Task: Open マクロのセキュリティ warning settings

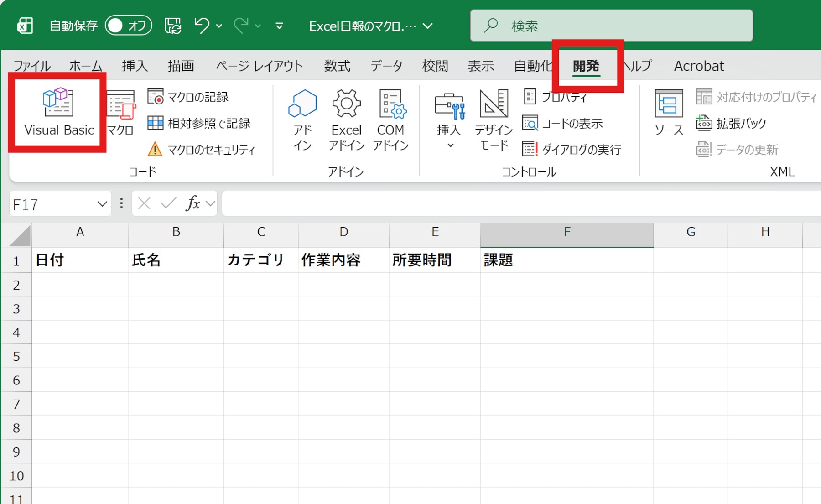Action: pos(201,150)
